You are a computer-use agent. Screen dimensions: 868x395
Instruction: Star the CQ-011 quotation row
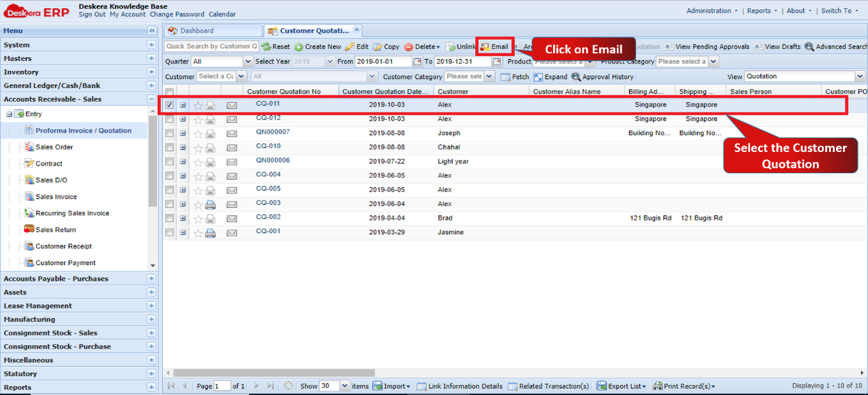pos(198,105)
